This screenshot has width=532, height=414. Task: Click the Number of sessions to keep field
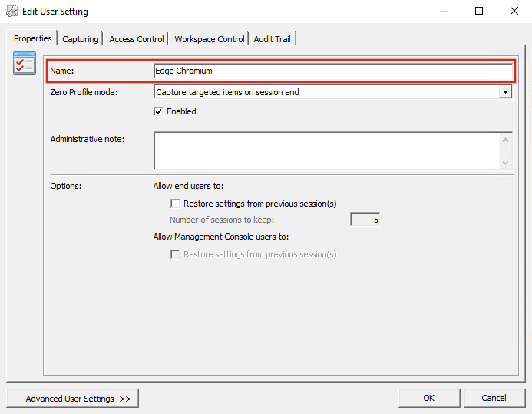(365, 220)
